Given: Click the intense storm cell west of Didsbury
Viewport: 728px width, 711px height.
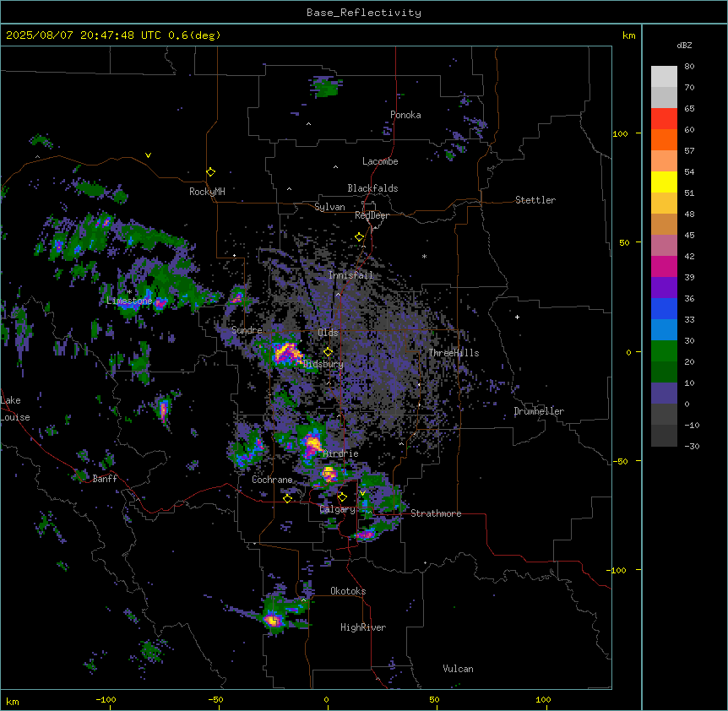Looking at the screenshot, I should click(287, 353).
